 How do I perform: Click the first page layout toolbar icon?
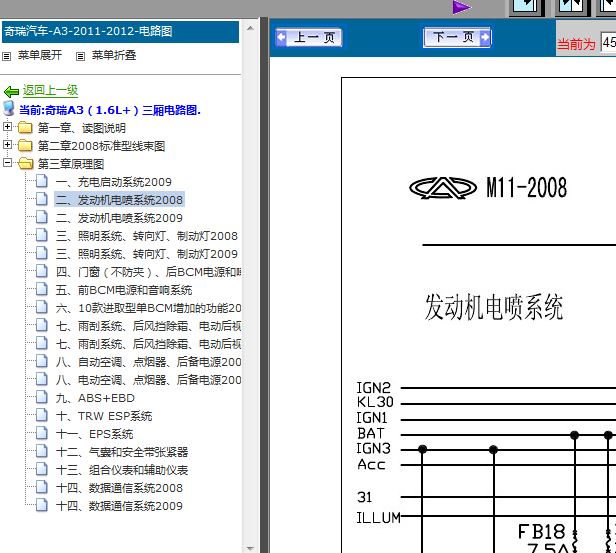tap(526, 7)
